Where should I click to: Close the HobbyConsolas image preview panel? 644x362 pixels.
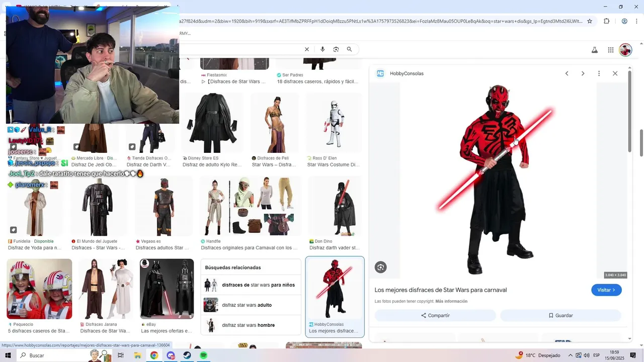point(615,73)
